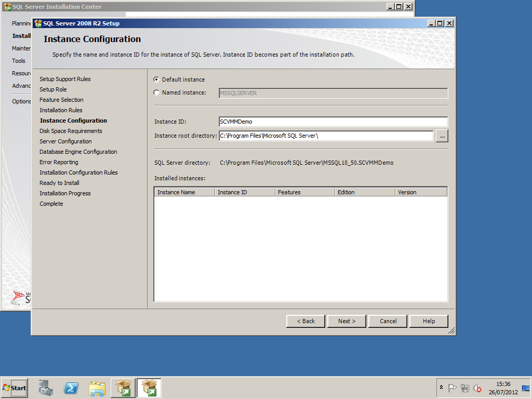Click the muted volume tray icon
The width and height of the screenshot is (532, 399).
[477, 388]
